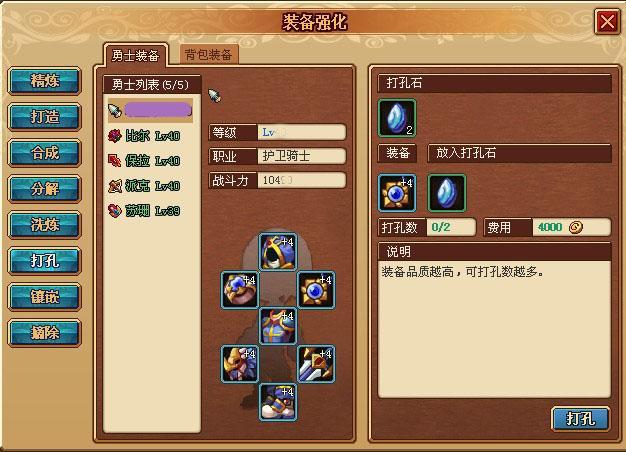This screenshot has height=452, width=626.
Task: Select the shoulder guard equipment icon
Action: pos(240,364)
